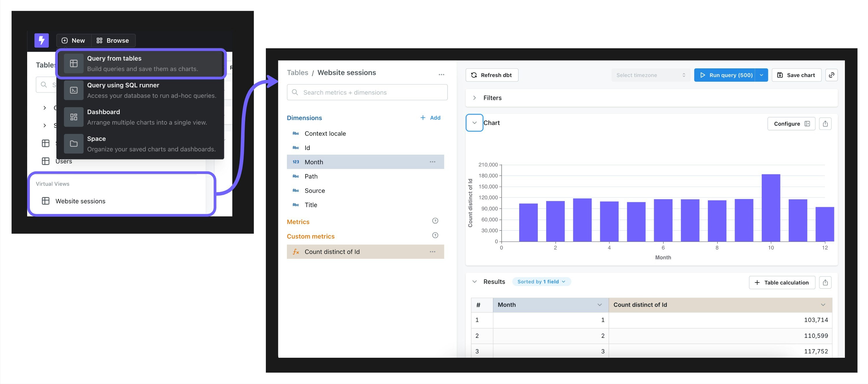Image resolution: width=868 pixels, height=384 pixels.
Task: Toggle the Month dimension selection
Action: click(x=314, y=162)
